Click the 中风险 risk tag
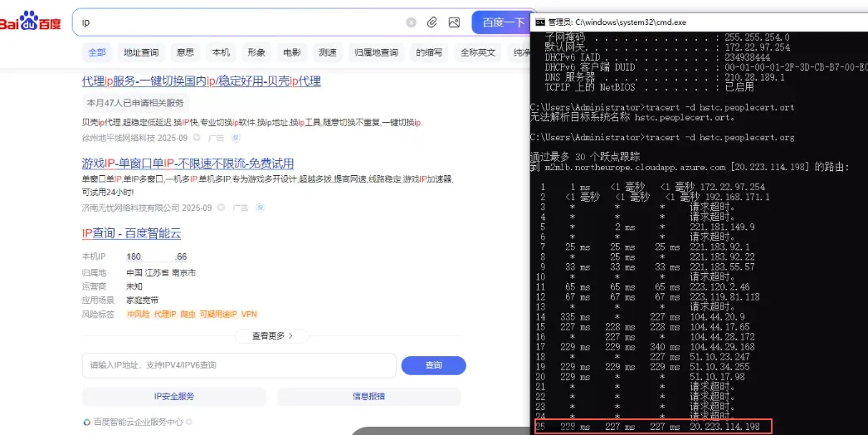The image size is (868, 435). 139,314
